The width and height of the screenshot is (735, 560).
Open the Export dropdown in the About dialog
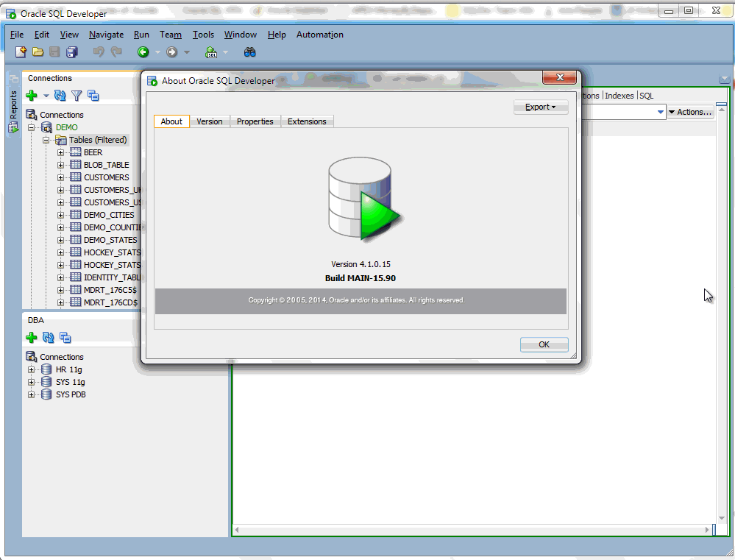coord(540,106)
